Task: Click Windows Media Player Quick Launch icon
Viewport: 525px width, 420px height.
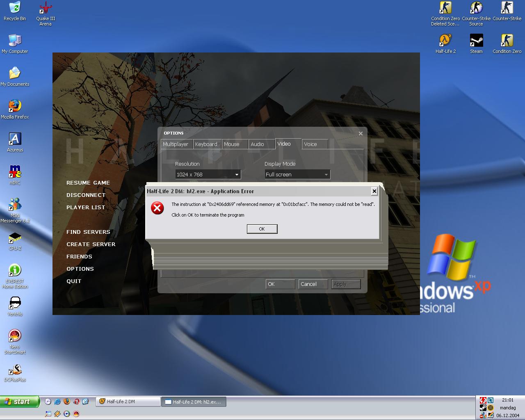Action: click(67, 414)
